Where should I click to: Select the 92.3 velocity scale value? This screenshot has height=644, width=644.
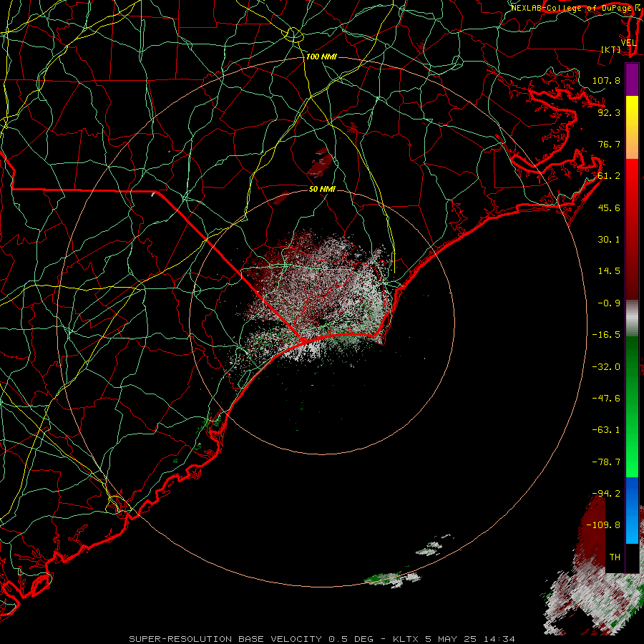click(x=609, y=112)
